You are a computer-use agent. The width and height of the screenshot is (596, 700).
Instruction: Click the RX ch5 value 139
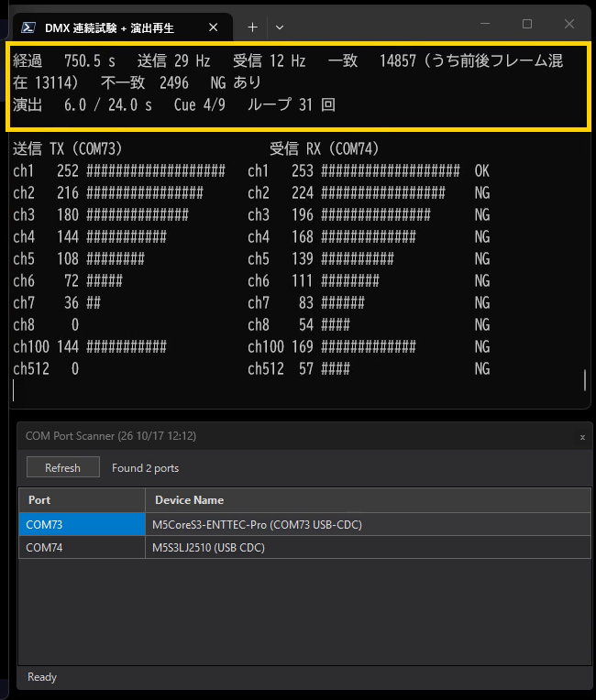click(303, 258)
